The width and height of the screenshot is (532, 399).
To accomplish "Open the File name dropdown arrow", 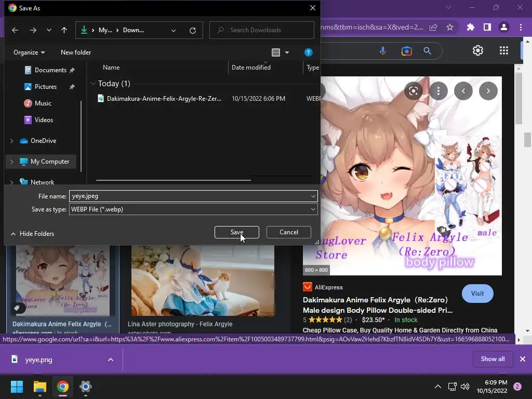I will (x=313, y=196).
